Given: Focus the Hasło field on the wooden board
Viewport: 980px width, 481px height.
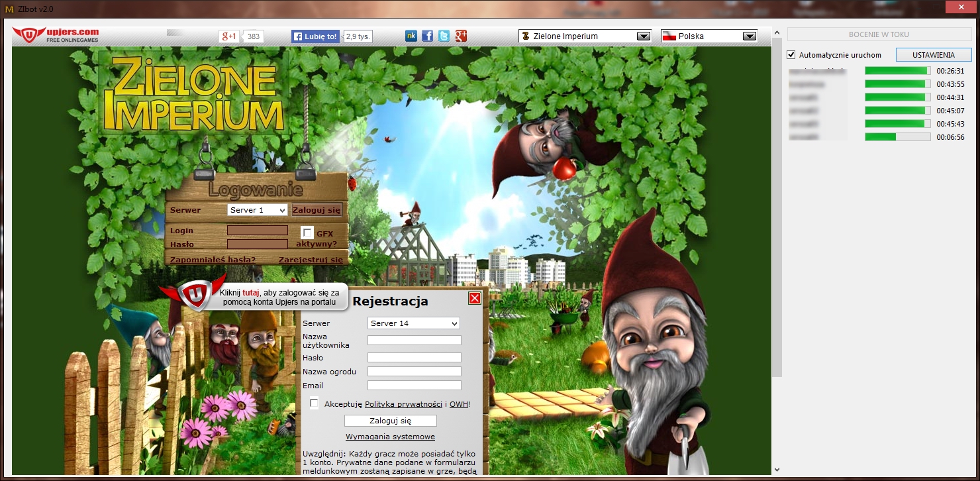Looking at the screenshot, I should point(258,244).
